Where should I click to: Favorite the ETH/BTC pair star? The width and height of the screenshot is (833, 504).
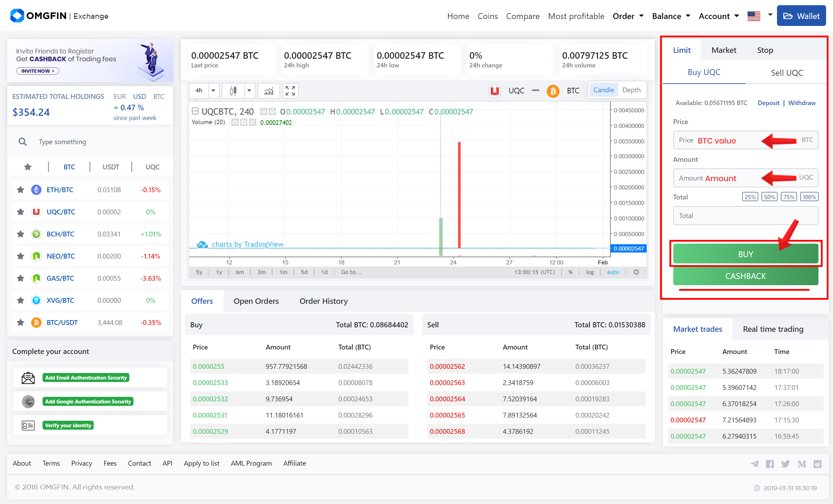(x=21, y=190)
